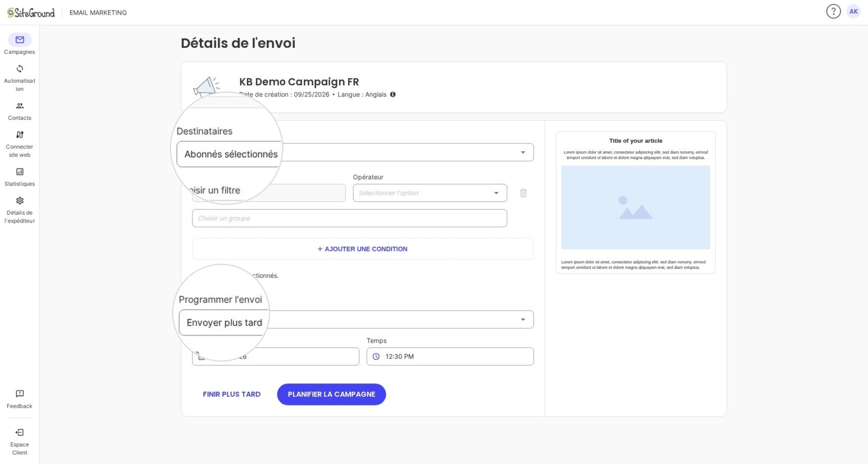Click the SiteGround logo
This screenshot has width=868, height=464.
click(x=31, y=13)
